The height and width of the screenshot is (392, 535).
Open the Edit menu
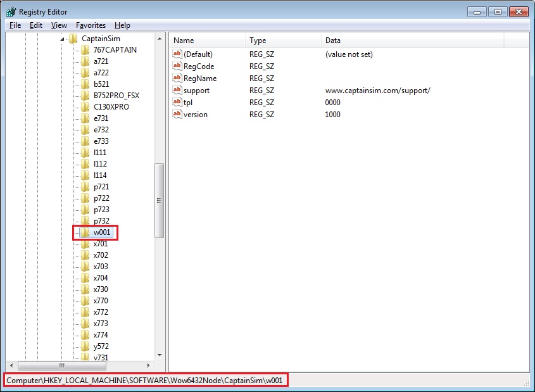click(x=36, y=25)
